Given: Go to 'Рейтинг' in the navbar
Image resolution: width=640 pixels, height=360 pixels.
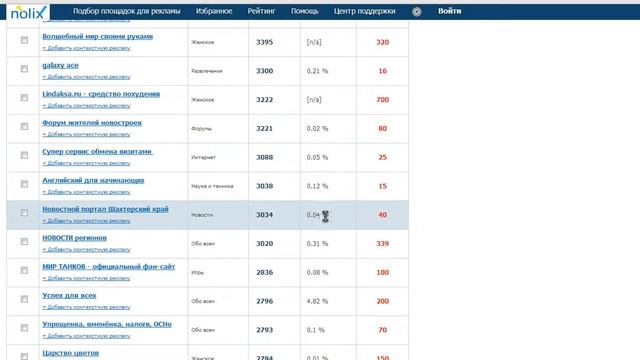Looking at the screenshot, I should (262, 11).
